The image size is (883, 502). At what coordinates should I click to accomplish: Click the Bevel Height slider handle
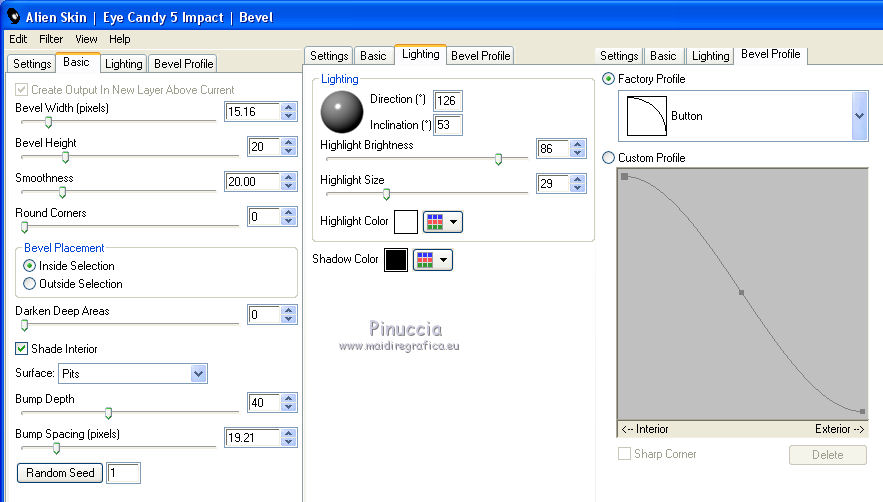(x=65, y=157)
